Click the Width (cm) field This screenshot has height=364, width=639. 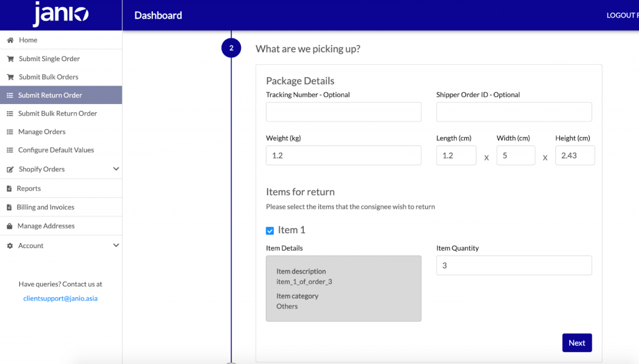(x=515, y=155)
